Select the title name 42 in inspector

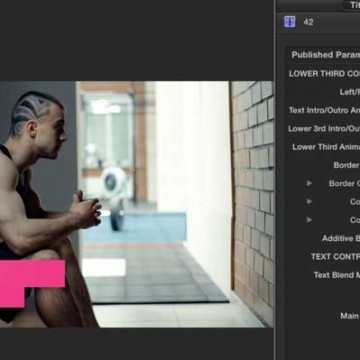(x=308, y=22)
